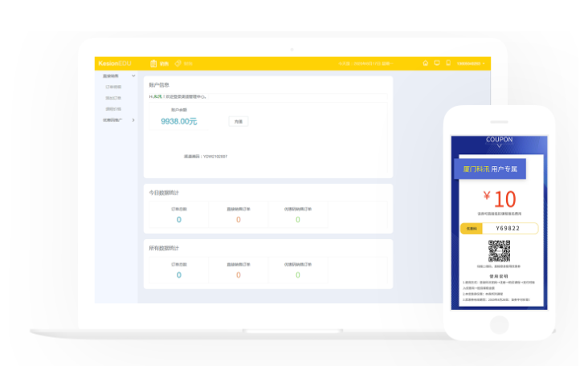Click the 9938.00元 account balance
The image size is (588, 366).
point(178,121)
